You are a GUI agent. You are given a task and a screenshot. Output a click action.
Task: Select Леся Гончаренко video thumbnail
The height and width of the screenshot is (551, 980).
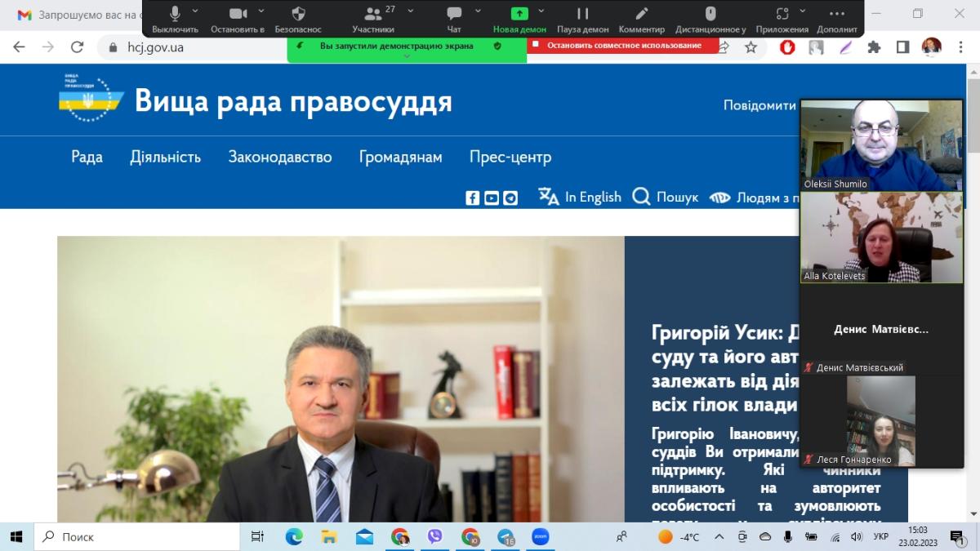pyautogui.click(x=882, y=421)
